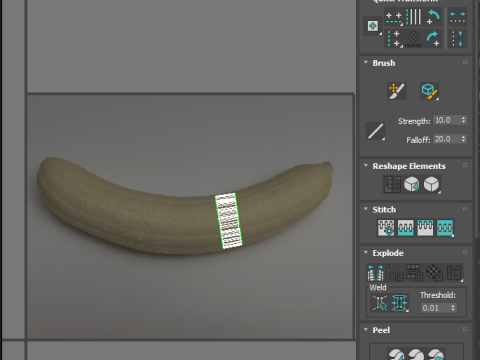480x360 pixels.
Task: Click the Strength value field
Action: [x=446, y=120]
